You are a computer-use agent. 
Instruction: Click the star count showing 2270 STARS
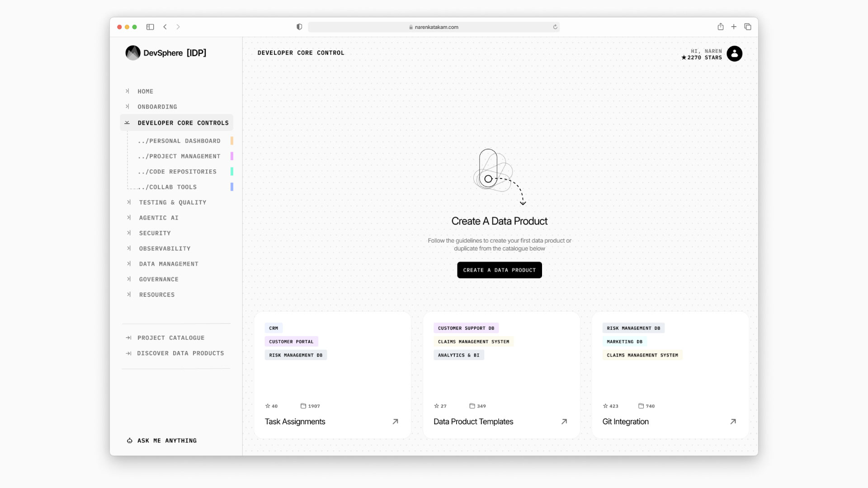click(702, 57)
